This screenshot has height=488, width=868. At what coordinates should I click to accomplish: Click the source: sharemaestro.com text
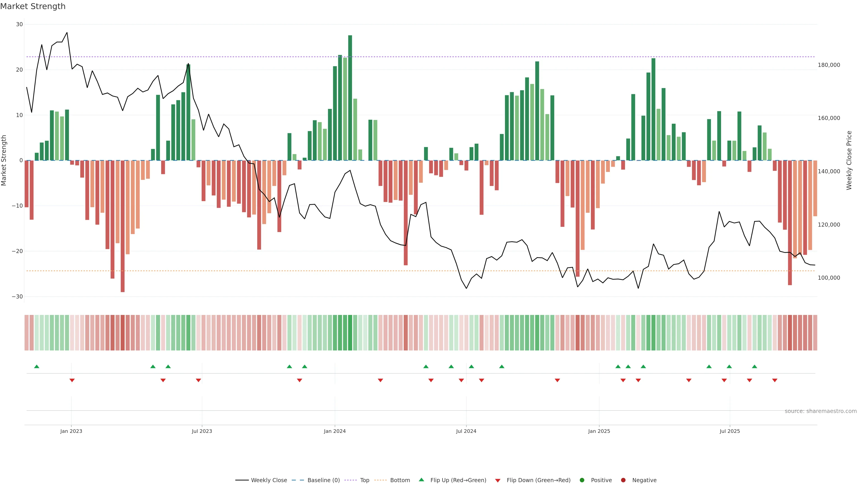coord(821,411)
